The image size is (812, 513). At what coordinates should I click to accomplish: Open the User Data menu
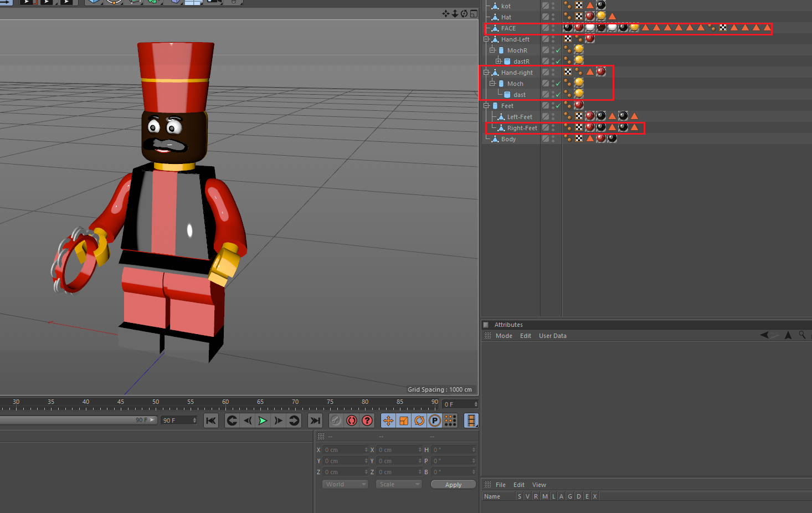553,336
